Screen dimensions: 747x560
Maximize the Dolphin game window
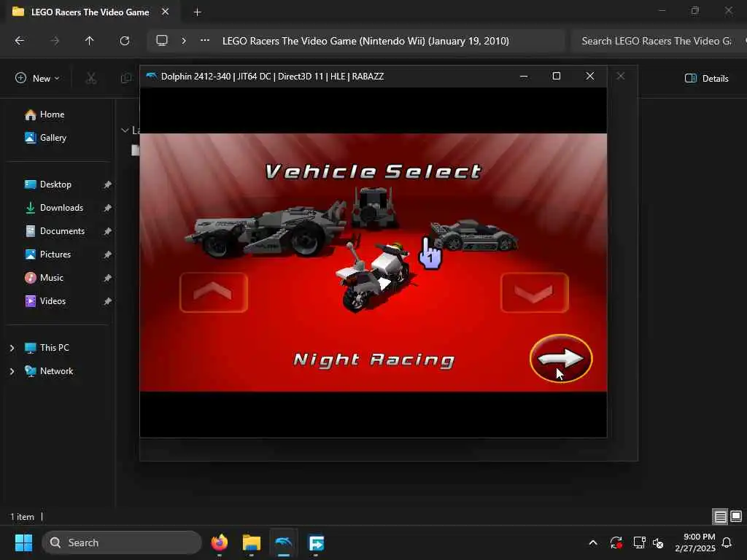coord(557,76)
